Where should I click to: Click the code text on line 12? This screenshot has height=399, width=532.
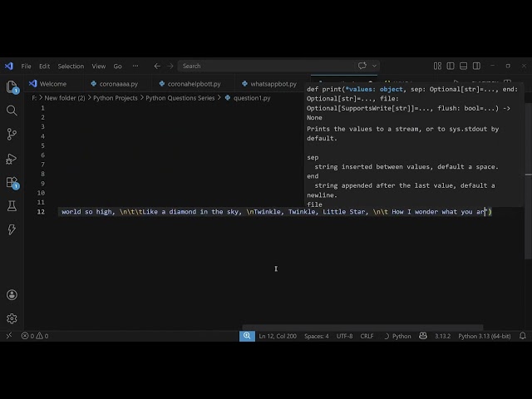[277, 212]
